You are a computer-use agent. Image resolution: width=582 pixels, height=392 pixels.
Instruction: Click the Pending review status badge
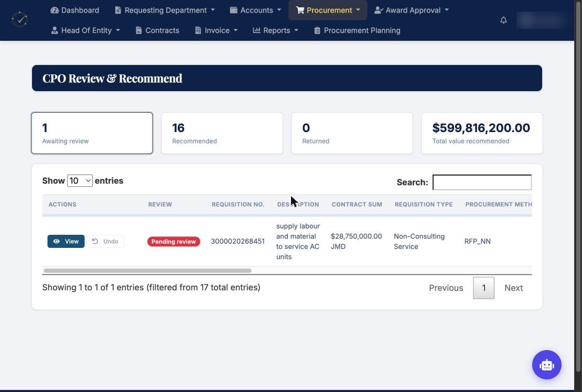(x=174, y=242)
